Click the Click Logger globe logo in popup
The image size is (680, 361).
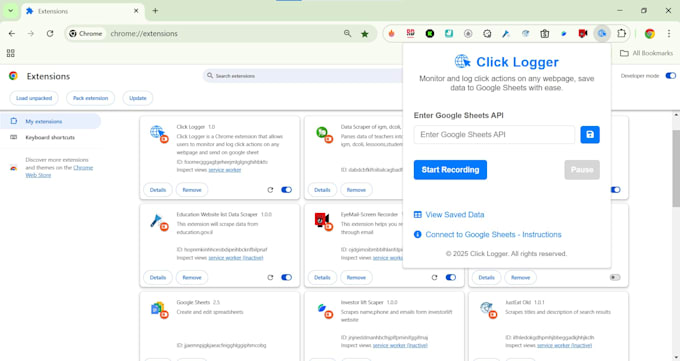(462, 62)
